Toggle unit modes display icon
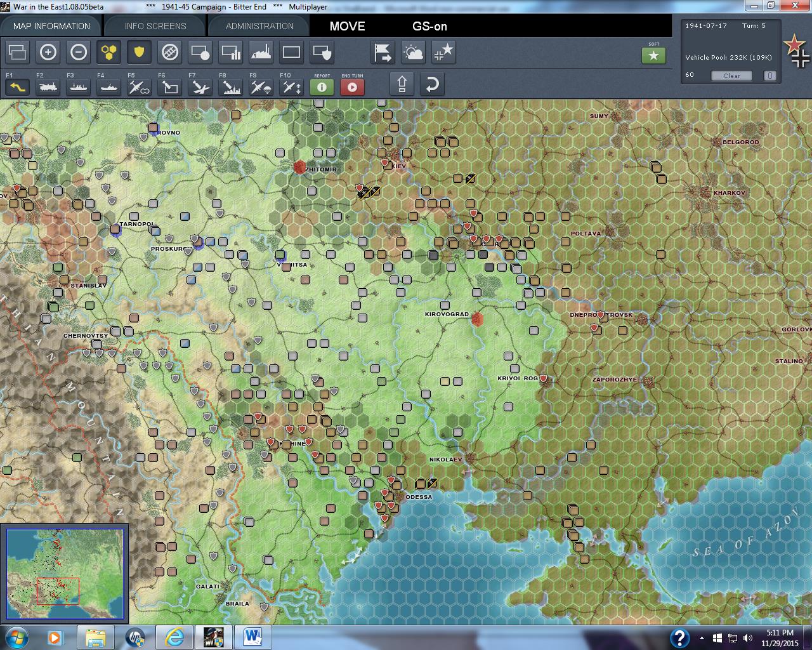This screenshot has height=650, width=812. (x=200, y=52)
